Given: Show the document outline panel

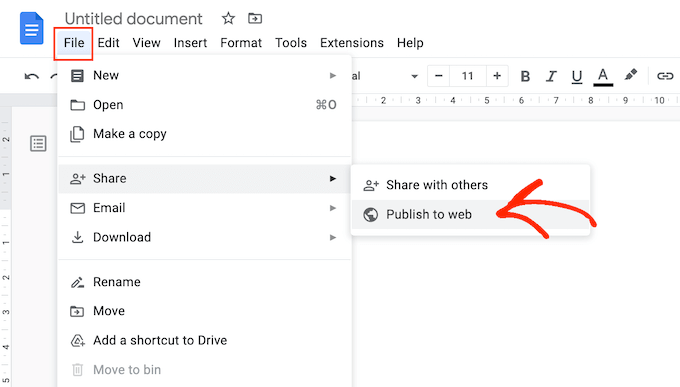Looking at the screenshot, I should (38, 143).
